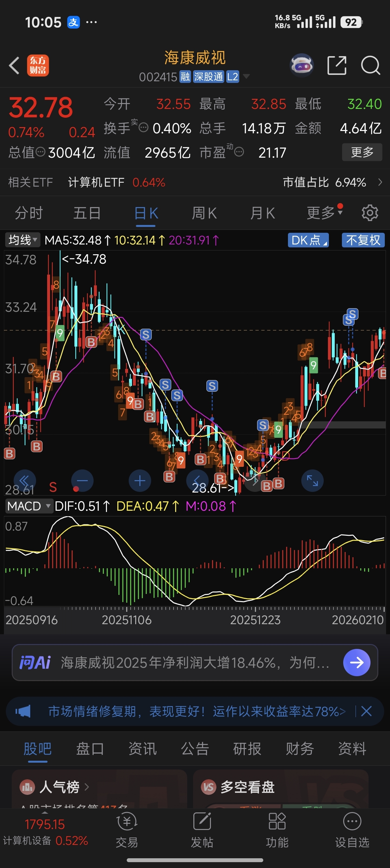Tap the L2 level tag
This screenshot has width=390, height=868.
[233, 77]
